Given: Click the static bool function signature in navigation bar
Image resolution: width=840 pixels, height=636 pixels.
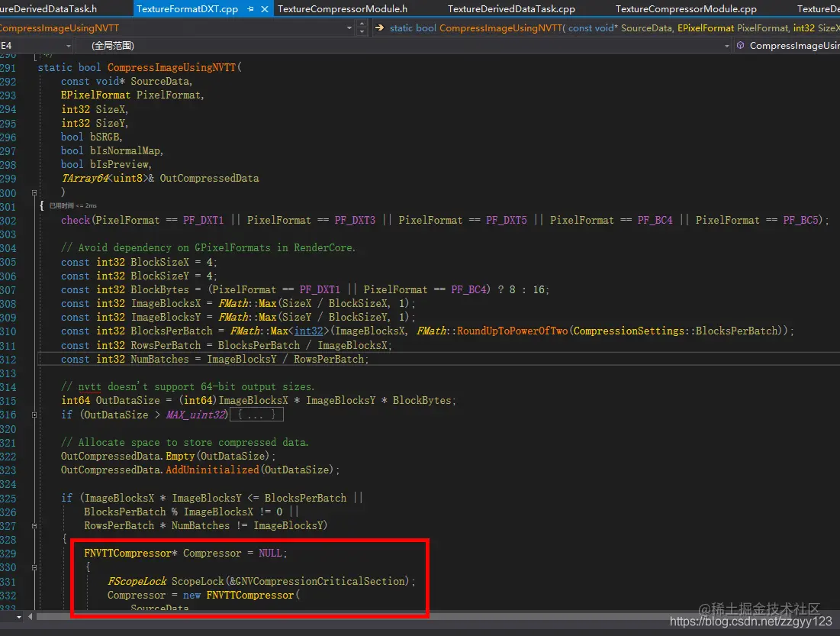Looking at the screenshot, I should pyautogui.click(x=614, y=28).
